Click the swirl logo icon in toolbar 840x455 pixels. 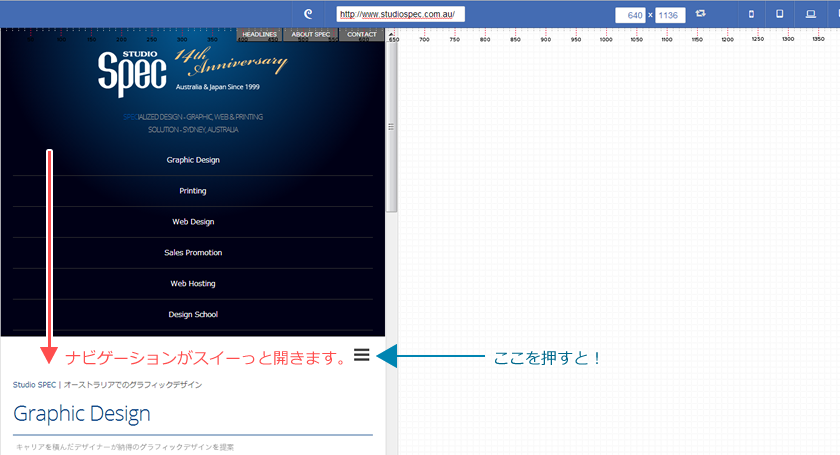[x=309, y=15]
